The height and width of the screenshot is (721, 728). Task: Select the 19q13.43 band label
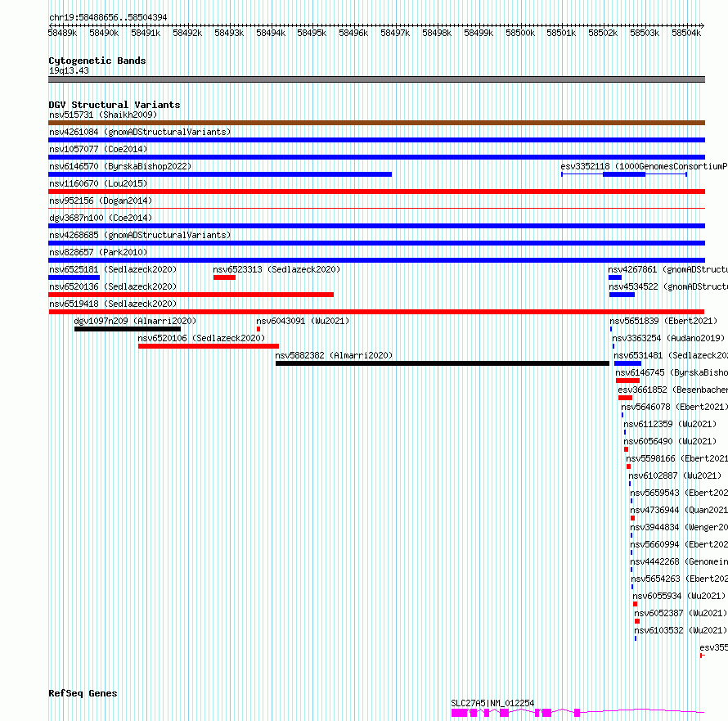click(69, 70)
